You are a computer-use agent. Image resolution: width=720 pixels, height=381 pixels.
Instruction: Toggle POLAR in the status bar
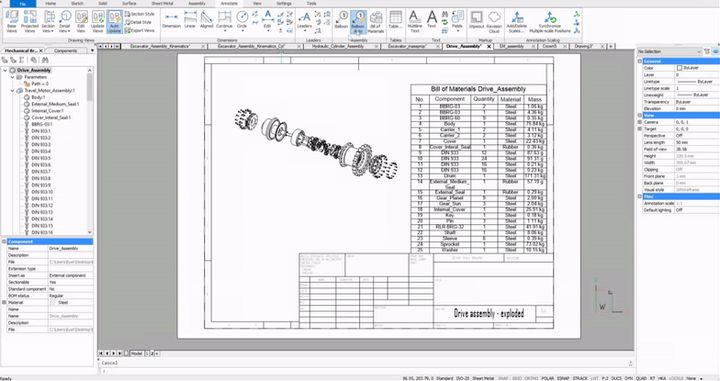(547, 378)
